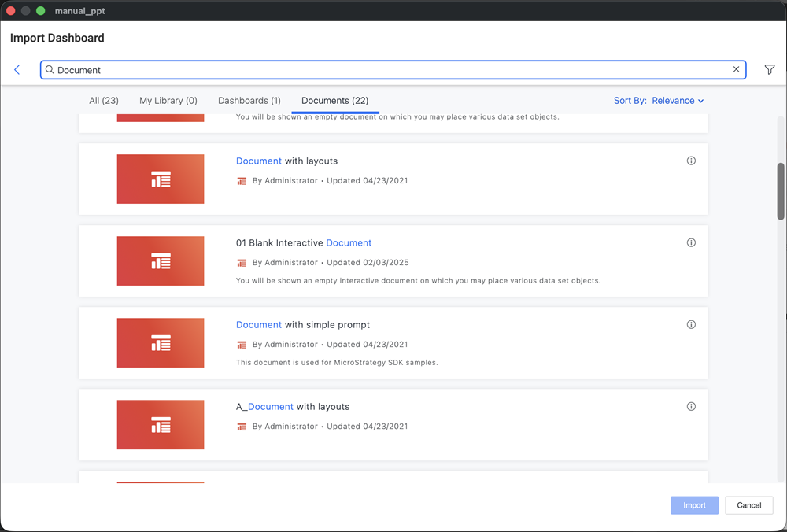787x532 pixels.
Task: Select Document with simple prompt thumbnail
Action: [x=161, y=343]
